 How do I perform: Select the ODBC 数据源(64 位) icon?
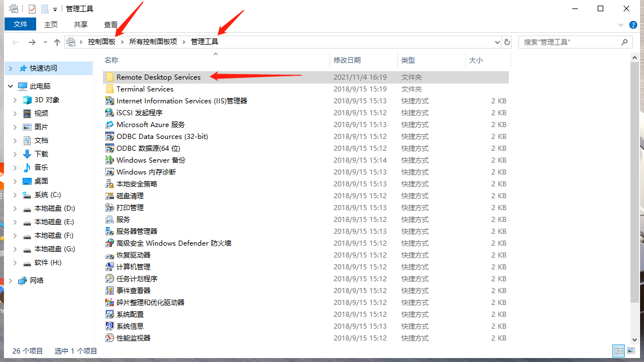tap(110, 149)
